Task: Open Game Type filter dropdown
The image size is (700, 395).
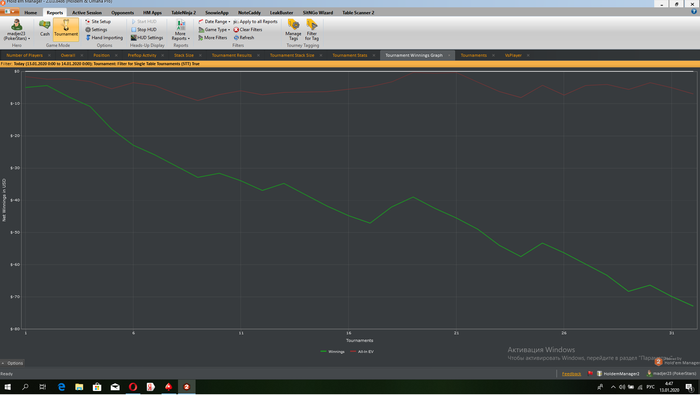Action: click(x=214, y=29)
